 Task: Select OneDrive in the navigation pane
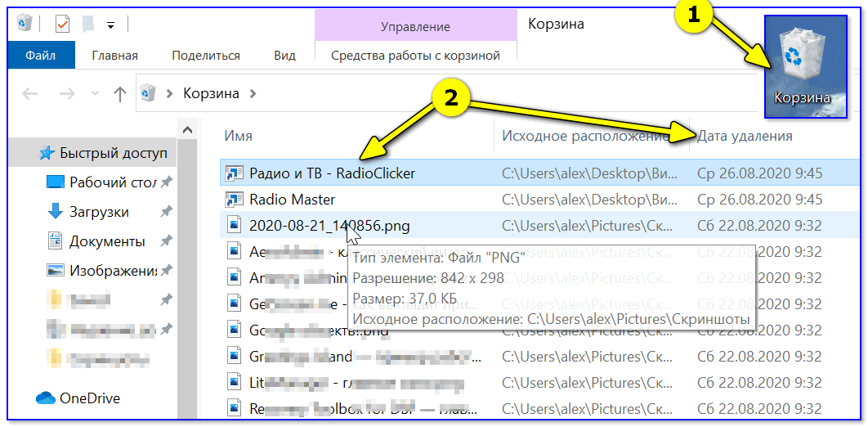click(89, 398)
